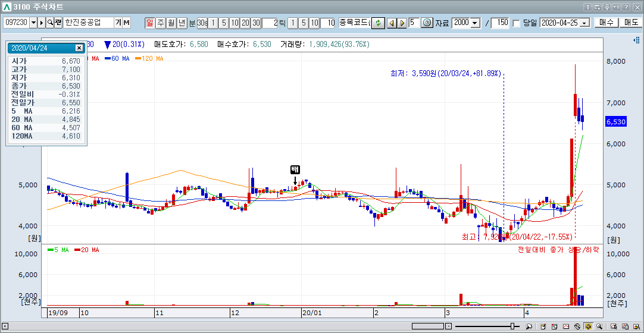Click the chart copy icon at bottom right

625,327
